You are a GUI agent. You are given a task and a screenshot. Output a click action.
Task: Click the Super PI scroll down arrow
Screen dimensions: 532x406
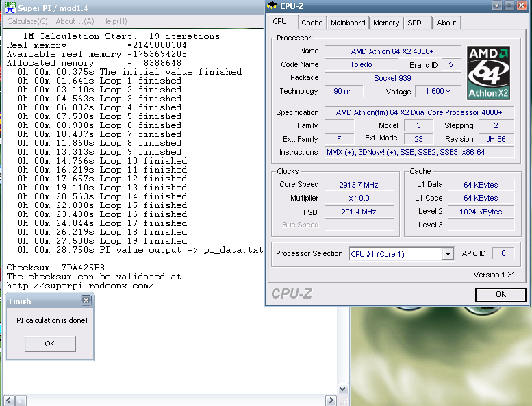[342, 389]
